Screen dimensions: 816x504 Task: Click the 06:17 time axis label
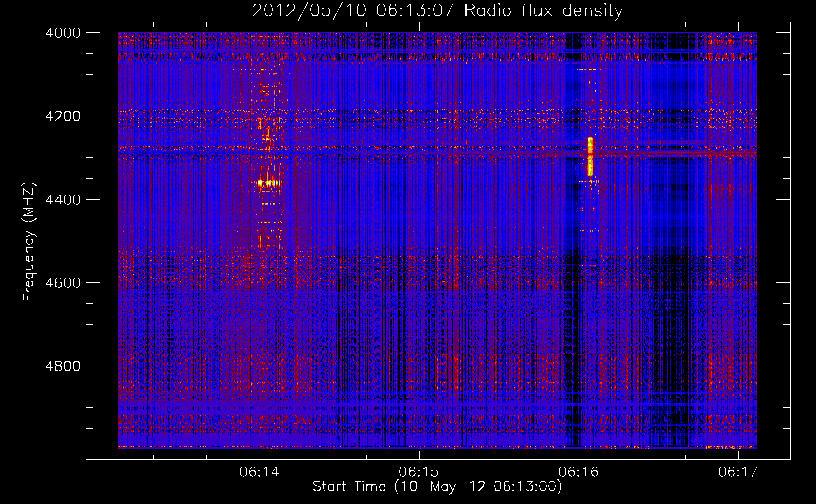click(738, 472)
